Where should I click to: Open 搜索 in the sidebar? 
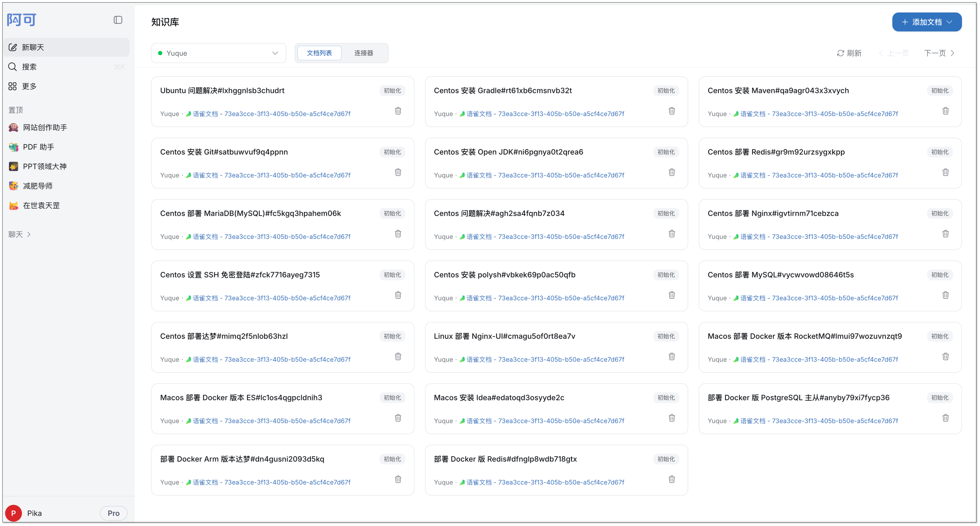click(x=66, y=67)
